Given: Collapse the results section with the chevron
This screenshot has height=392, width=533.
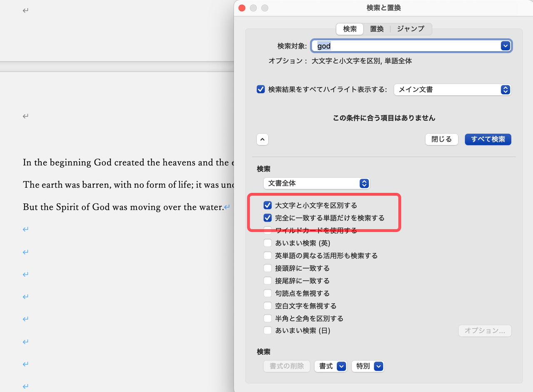Looking at the screenshot, I should [x=262, y=139].
